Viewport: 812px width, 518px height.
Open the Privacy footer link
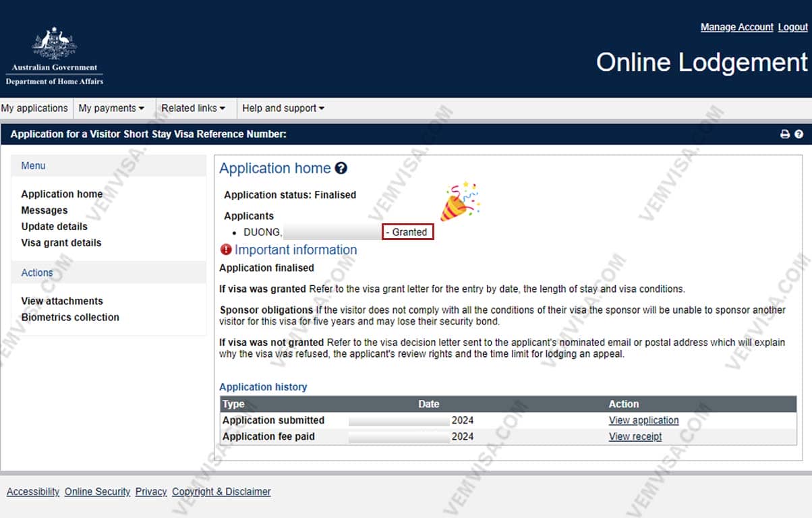(151, 492)
